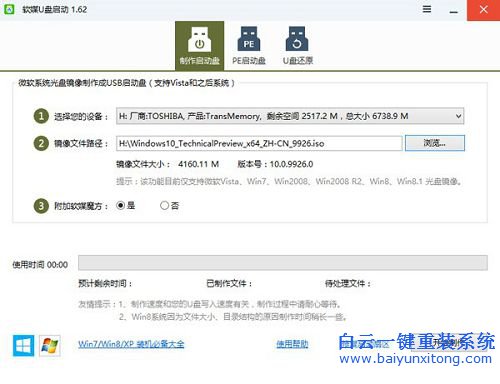
Task: Click the 镜像文件路径 label
Action: pyautogui.click(x=81, y=144)
